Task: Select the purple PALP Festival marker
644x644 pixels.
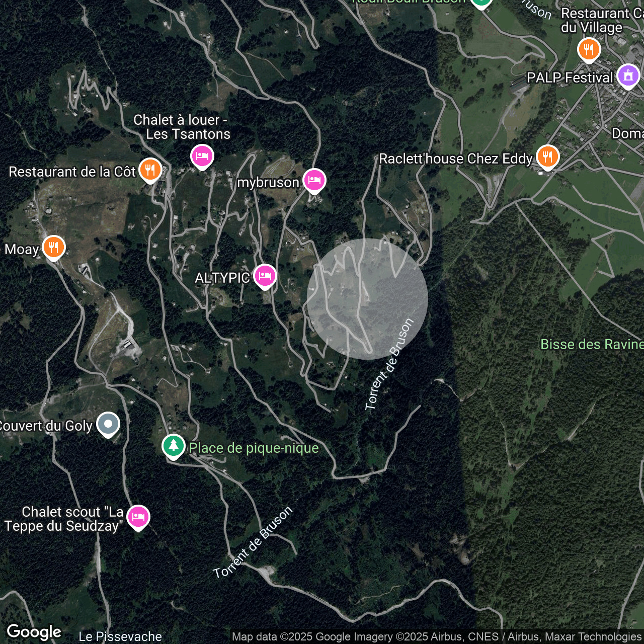Action: (x=628, y=76)
